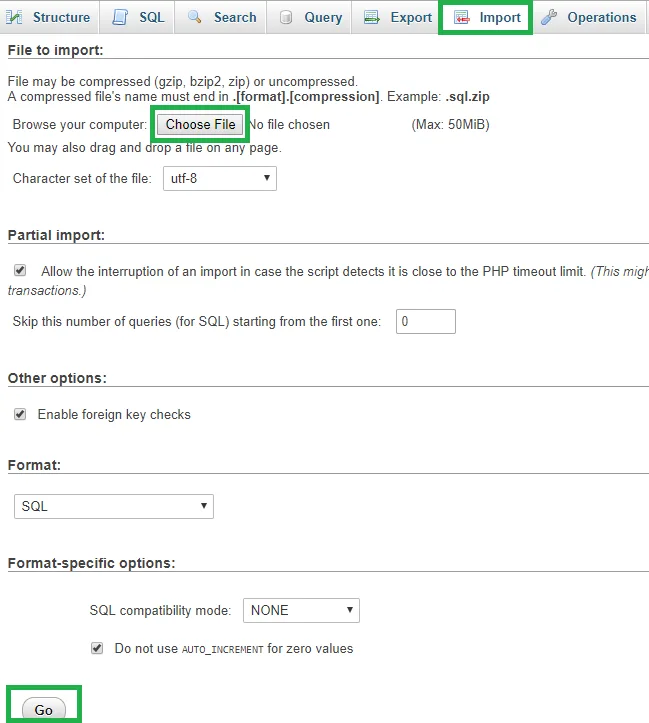Click the Export tab's arrow icon

click(x=372, y=18)
